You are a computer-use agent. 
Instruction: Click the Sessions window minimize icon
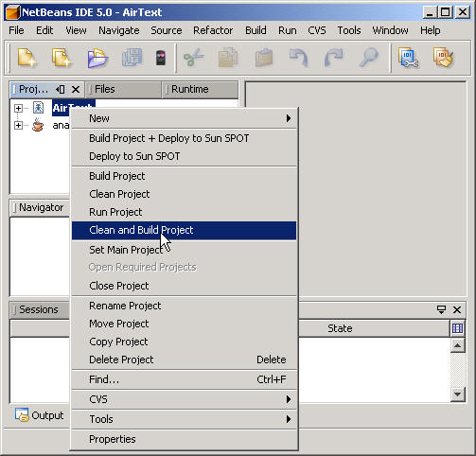pyautogui.click(x=441, y=309)
